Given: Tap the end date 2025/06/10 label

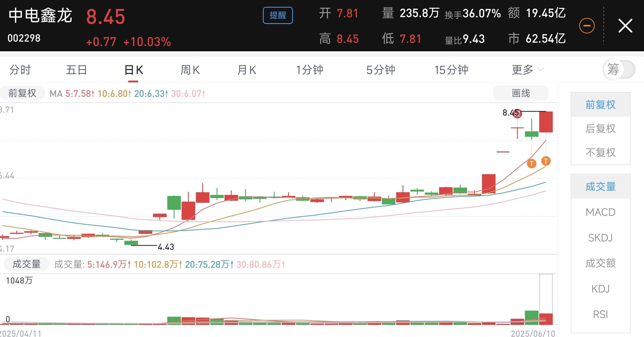Looking at the screenshot, I should 533,333.
